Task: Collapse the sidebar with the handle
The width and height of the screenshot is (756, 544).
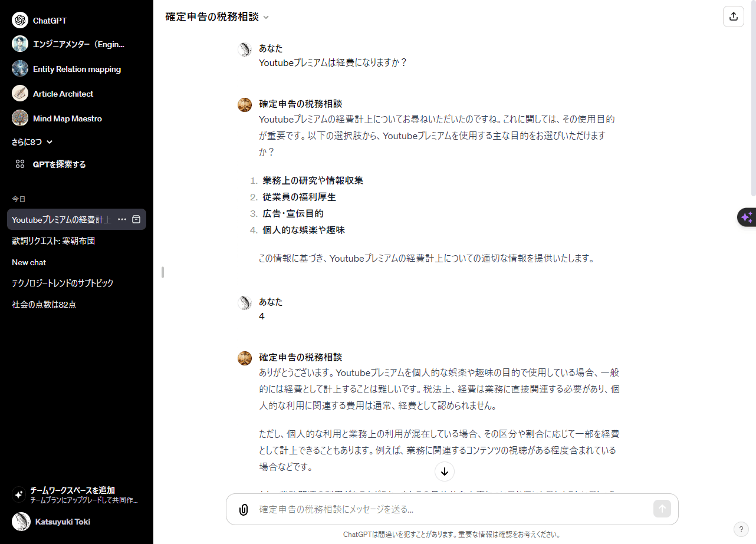Action: point(163,272)
